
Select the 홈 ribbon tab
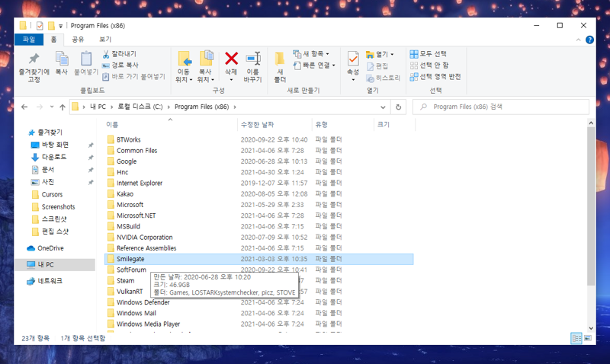pyautogui.click(x=53, y=40)
